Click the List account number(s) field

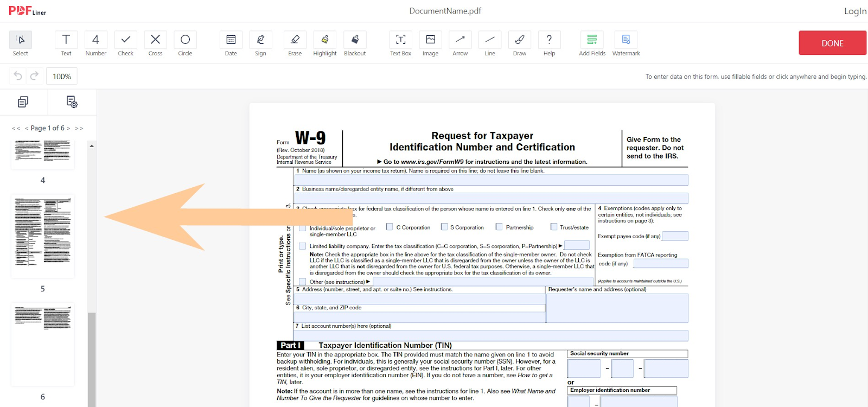[x=492, y=335]
